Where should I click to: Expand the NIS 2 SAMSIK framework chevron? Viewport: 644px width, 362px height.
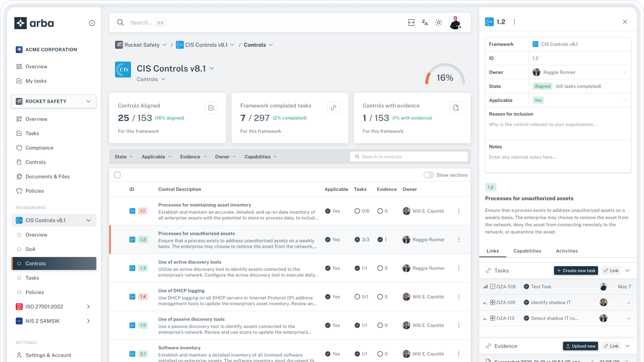tap(88, 321)
